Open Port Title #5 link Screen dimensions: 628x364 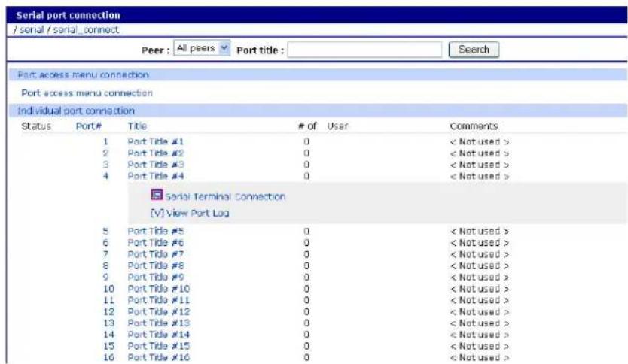(156, 231)
